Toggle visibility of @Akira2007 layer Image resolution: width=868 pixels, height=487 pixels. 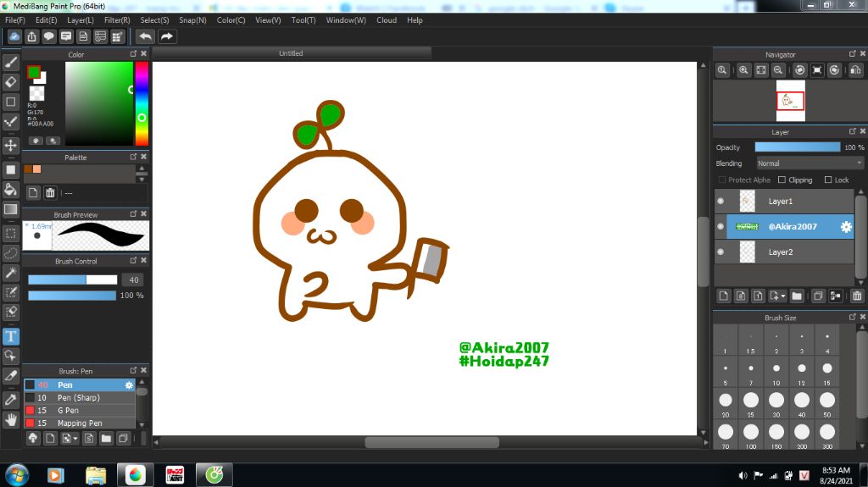pos(721,226)
